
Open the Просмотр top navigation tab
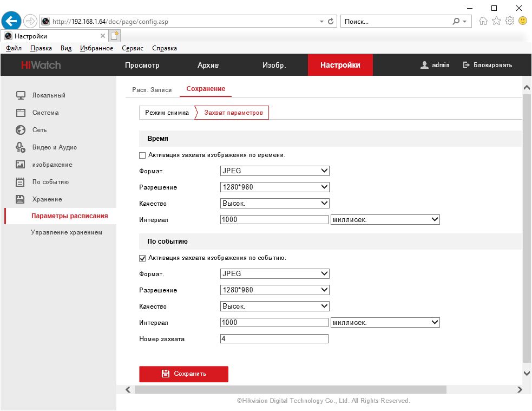[x=142, y=66]
